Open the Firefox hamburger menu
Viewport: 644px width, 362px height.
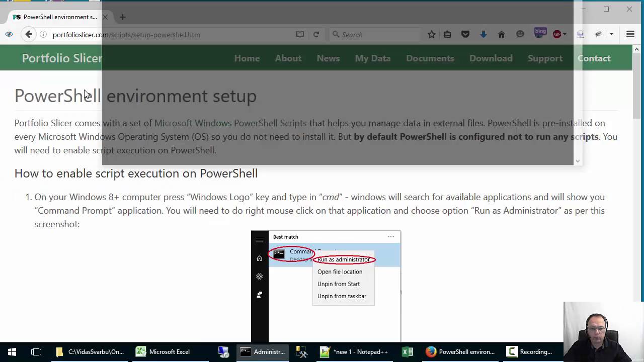[x=630, y=34]
